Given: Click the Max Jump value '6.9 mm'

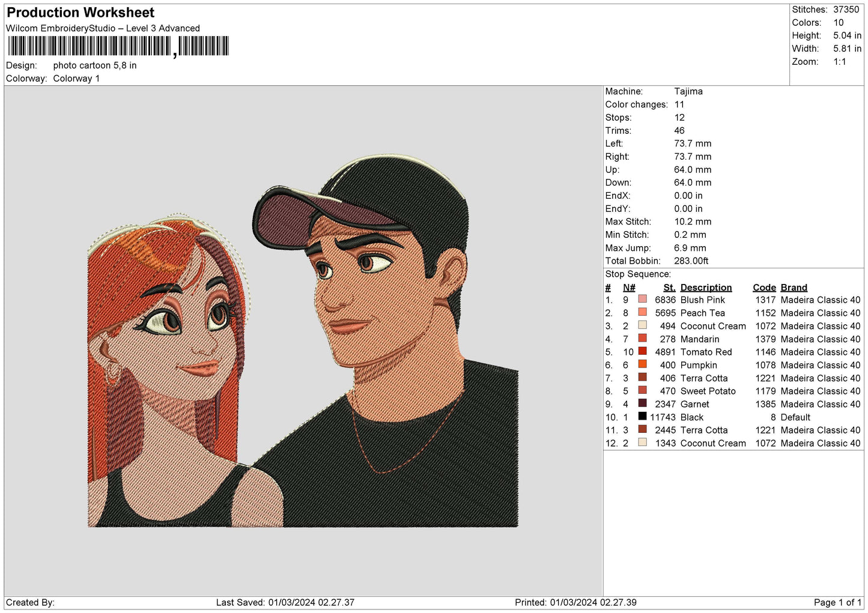Looking at the screenshot, I should [690, 248].
